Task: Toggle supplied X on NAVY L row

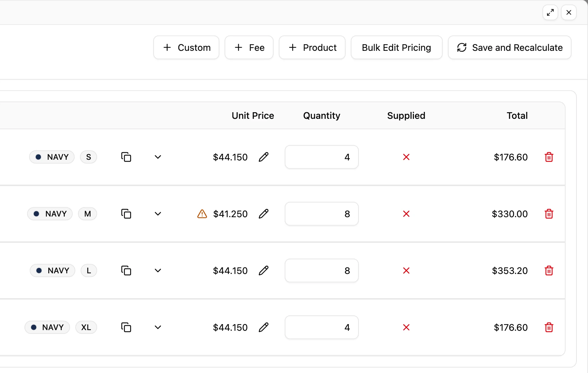Action: [x=406, y=271]
